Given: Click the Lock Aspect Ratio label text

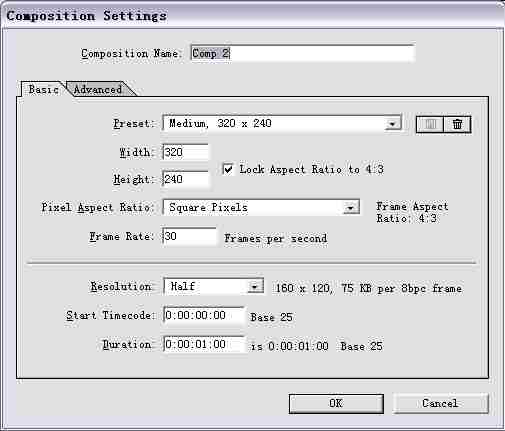Looking at the screenshot, I should (311, 169).
